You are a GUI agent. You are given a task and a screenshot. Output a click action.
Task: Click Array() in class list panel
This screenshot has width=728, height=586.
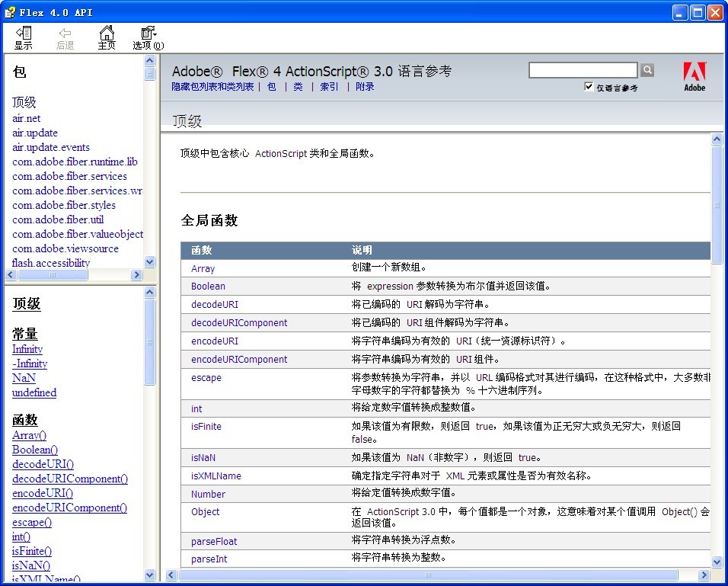point(29,435)
